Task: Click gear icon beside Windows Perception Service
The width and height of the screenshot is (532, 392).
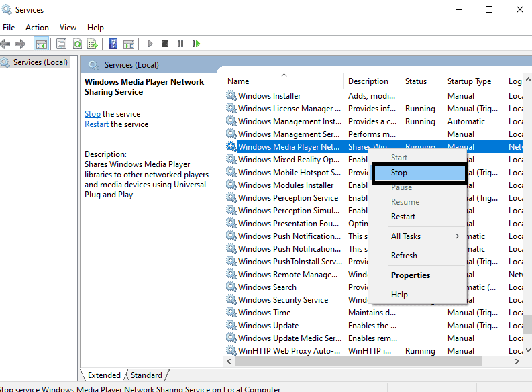Action: point(231,197)
